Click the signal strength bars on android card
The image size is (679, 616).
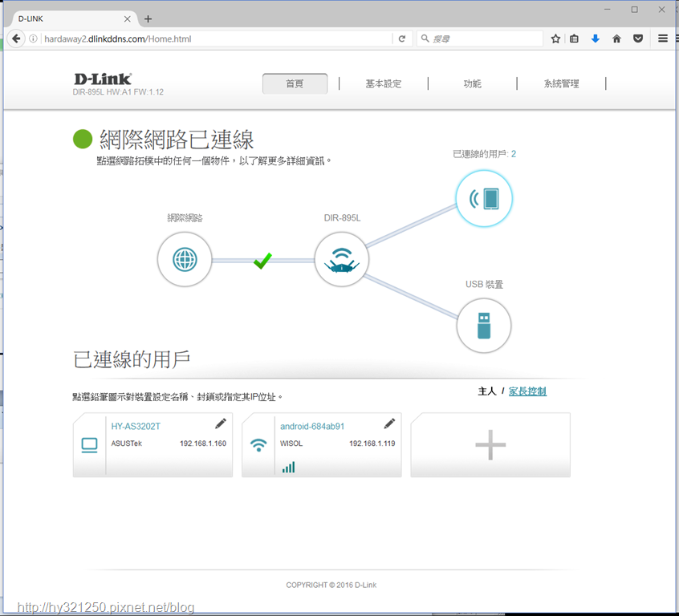(x=288, y=467)
